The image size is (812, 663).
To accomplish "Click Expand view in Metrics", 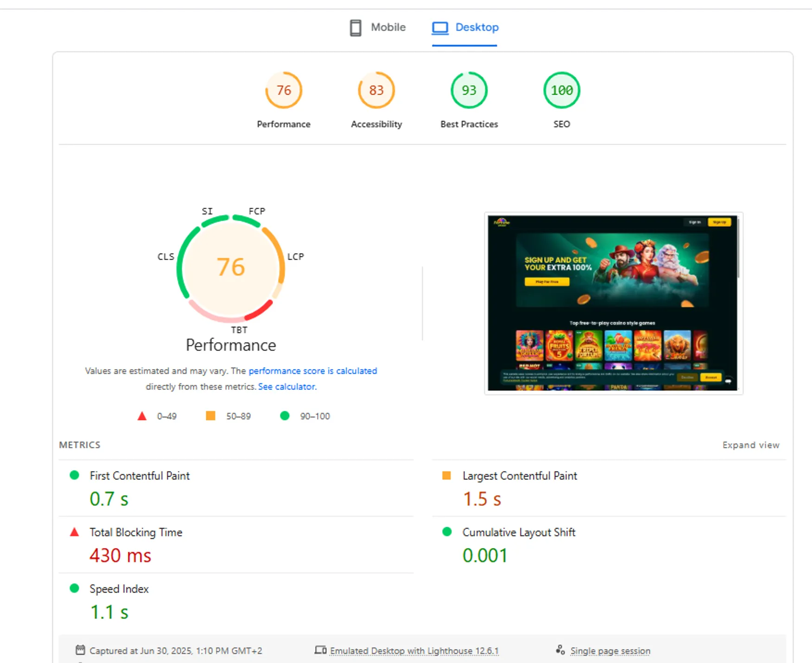I will pos(751,445).
